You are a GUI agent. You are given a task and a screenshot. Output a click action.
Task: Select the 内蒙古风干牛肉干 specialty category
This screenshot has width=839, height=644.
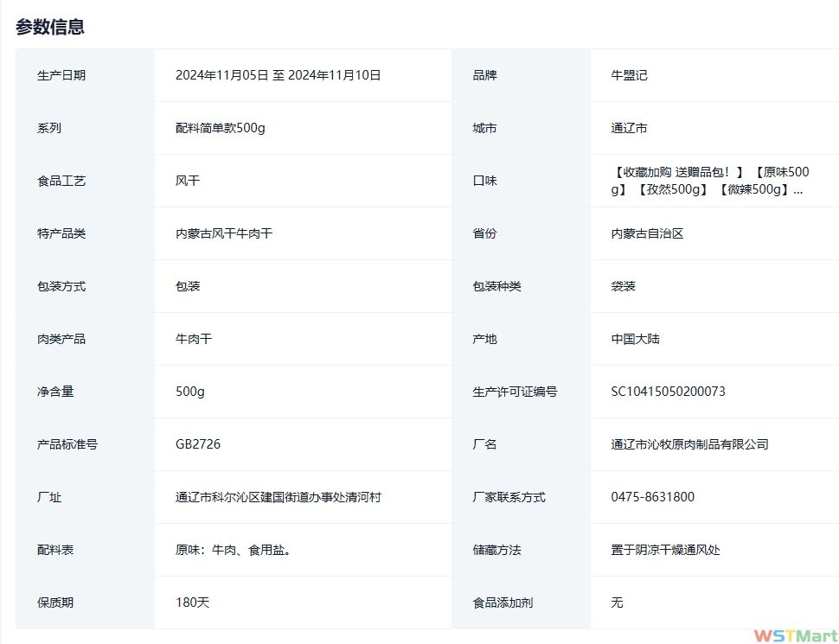224,233
